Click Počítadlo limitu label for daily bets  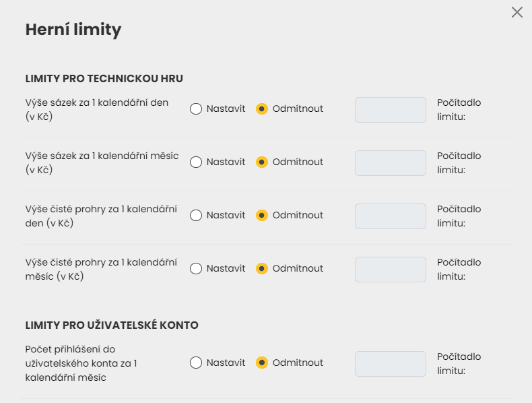(x=459, y=109)
